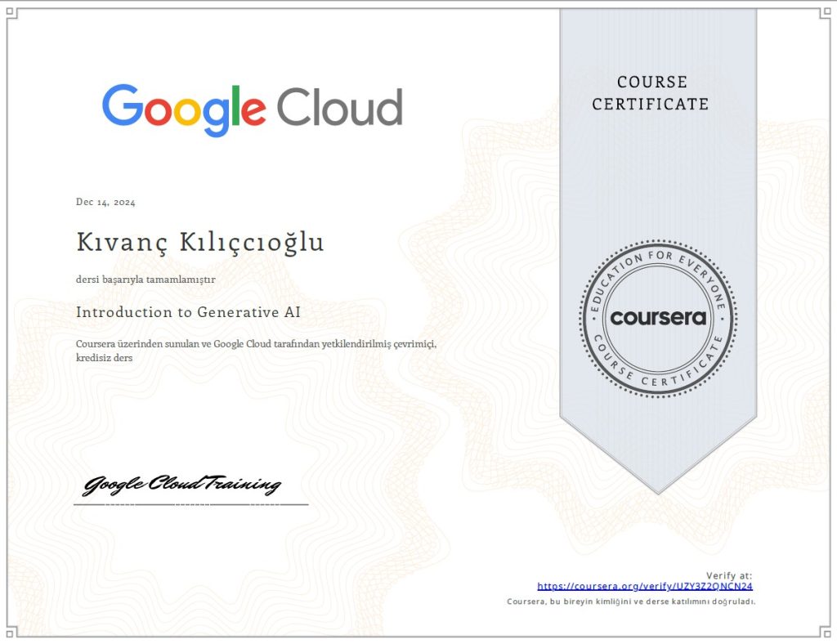Open the coursera.org verify link

[644, 586]
